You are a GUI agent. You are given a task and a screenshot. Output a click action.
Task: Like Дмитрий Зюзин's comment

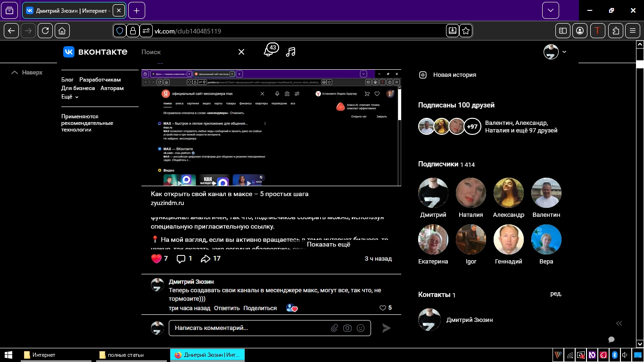(x=383, y=308)
